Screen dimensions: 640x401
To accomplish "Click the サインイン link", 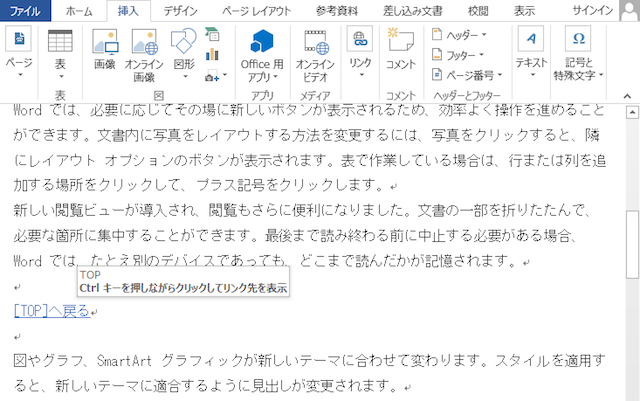I will pyautogui.click(x=593, y=11).
